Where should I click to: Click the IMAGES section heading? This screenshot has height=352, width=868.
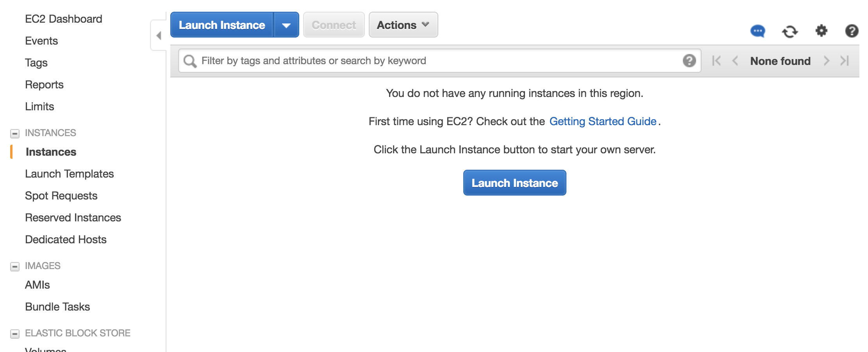(x=43, y=266)
